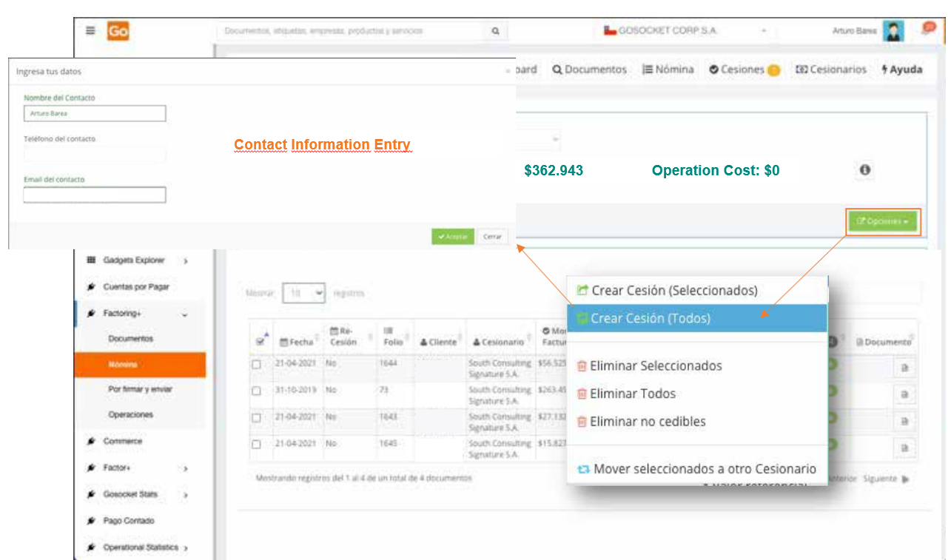Click the orange Go logo
This screenshot has width=951, height=560.
[x=118, y=31]
